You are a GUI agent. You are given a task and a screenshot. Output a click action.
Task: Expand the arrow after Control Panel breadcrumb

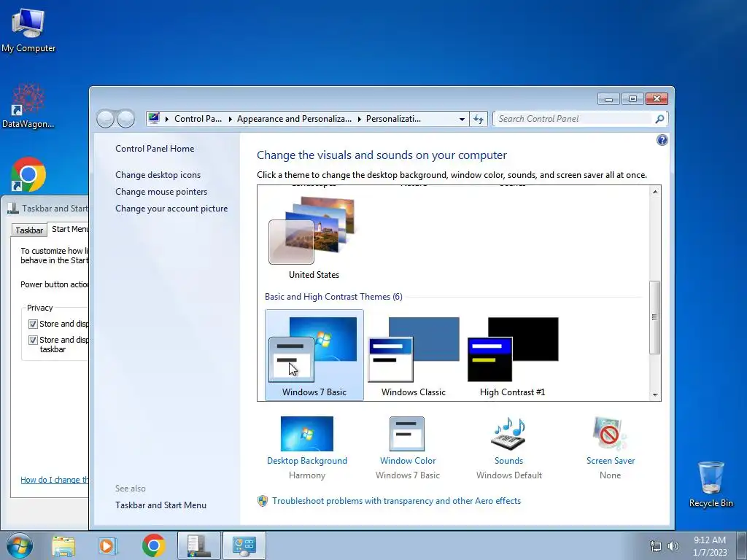click(x=230, y=119)
